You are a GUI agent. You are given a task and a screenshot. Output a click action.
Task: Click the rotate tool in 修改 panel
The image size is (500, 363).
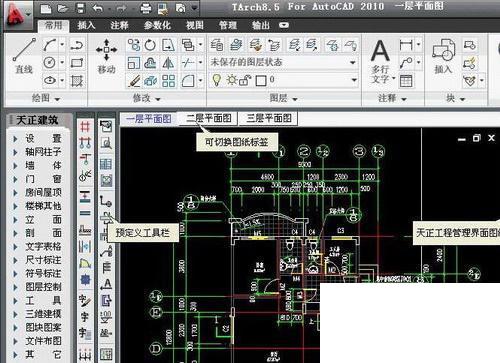(x=150, y=45)
